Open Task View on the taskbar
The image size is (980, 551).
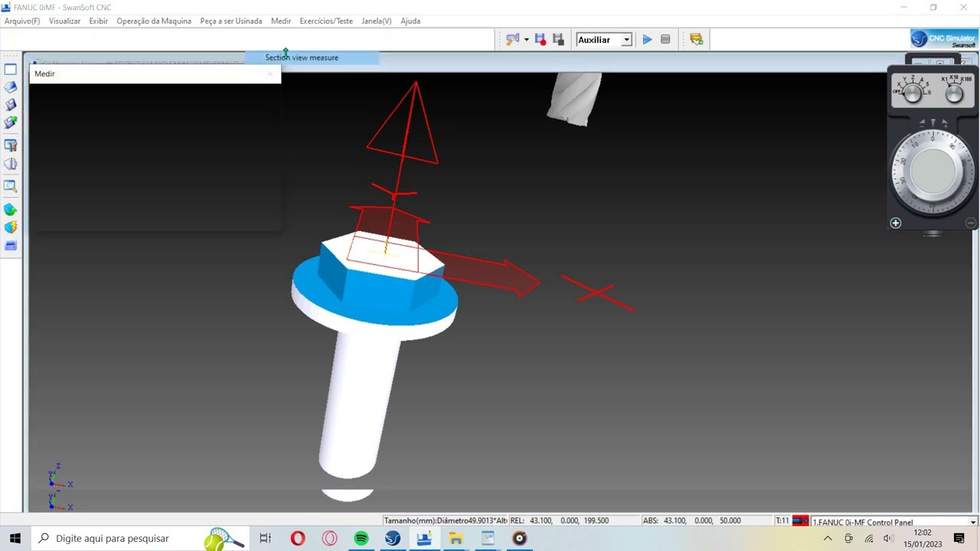(265, 538)
